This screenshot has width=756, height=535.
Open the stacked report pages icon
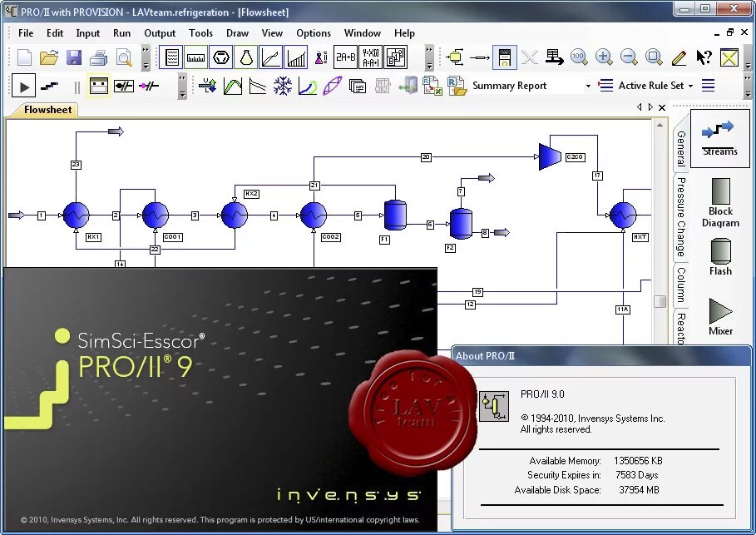coord(358,87)
